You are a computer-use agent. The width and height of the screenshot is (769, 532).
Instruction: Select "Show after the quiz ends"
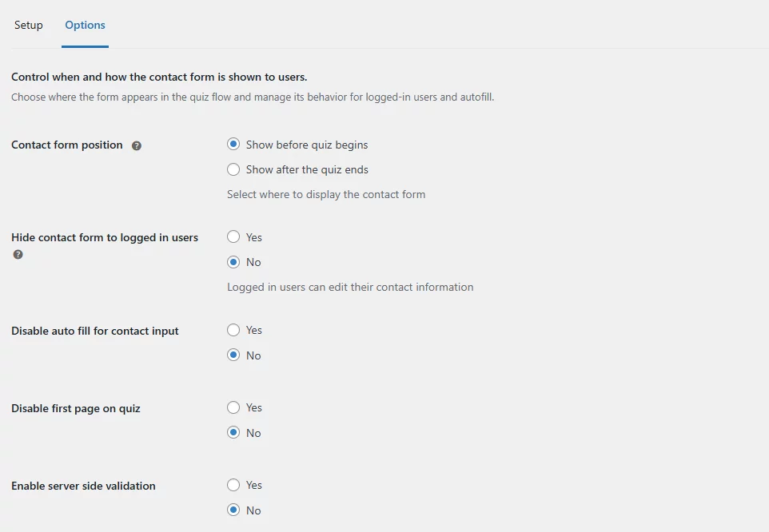[233, 169]
